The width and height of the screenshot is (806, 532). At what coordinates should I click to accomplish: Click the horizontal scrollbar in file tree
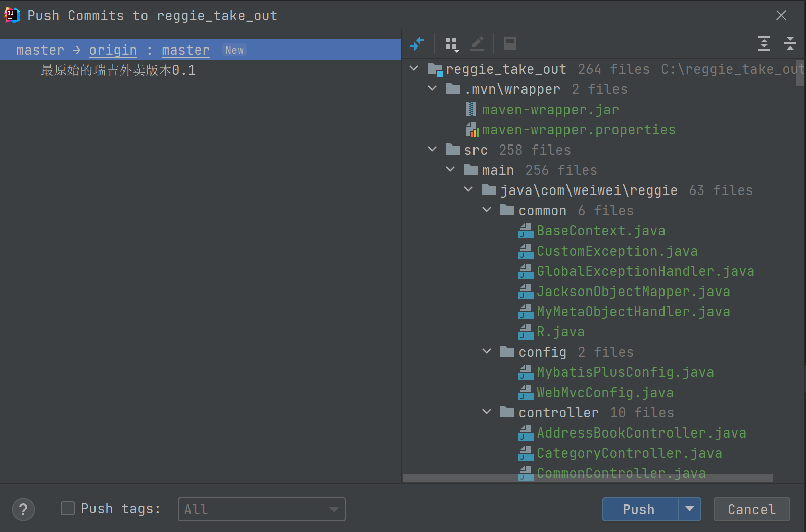pos(588,478)
